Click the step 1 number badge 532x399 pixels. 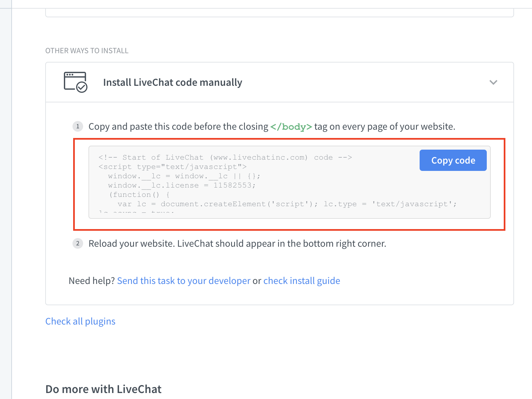pyautogui.click(x=78, y=126)
